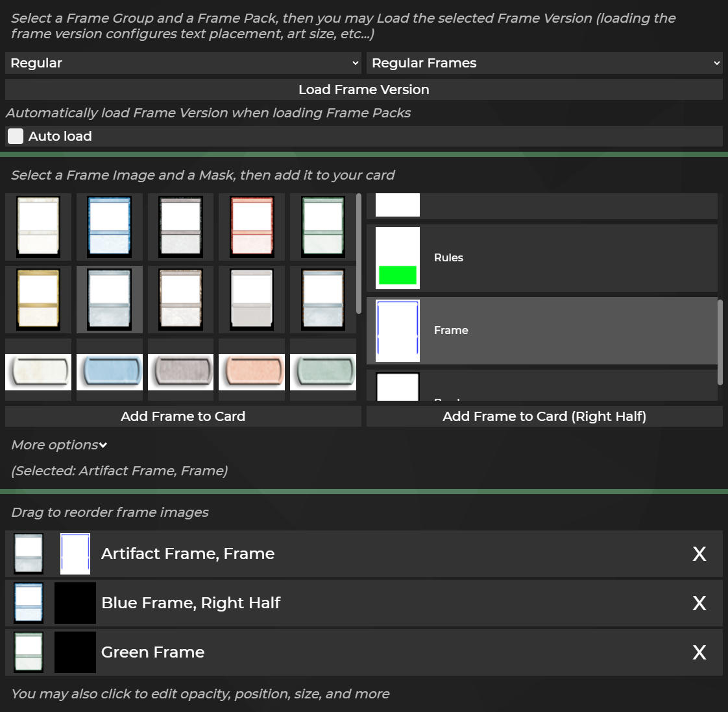Choose the green frame thumbnail
728x712 pixels.
pyautogui.click(x=322, y=227)
